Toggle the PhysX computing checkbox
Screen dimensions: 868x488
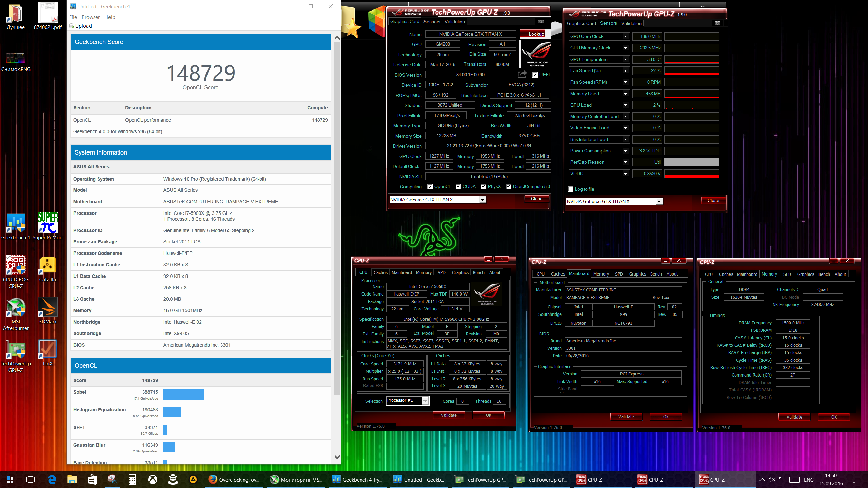pyautogui.click(x=484, y=187)
